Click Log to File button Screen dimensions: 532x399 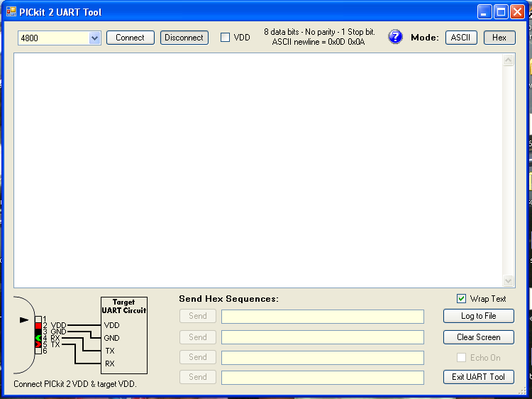[478, 316]
